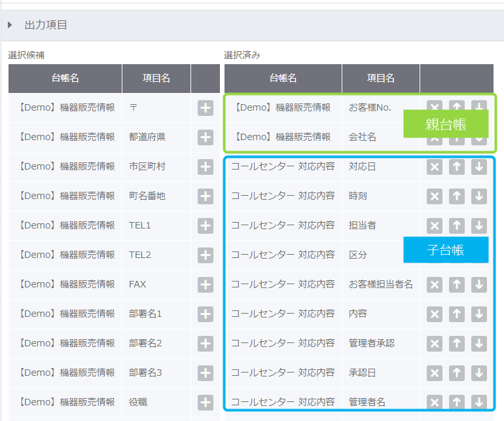Image resolution: width=504 pixels, height=421 pixels.
Task: Add 都道府県 using its plus button
Action: [206, 137]
